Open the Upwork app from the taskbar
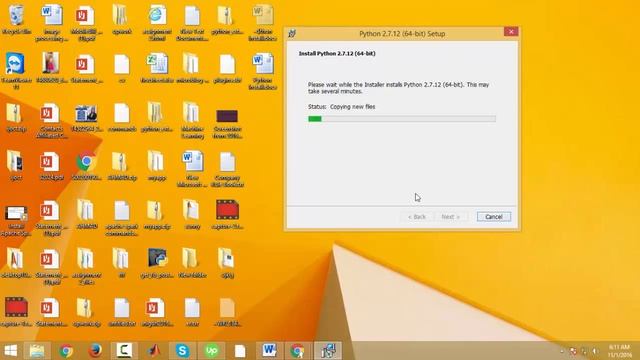This screenshot has width=640, height=360. (x=211, y=351)
